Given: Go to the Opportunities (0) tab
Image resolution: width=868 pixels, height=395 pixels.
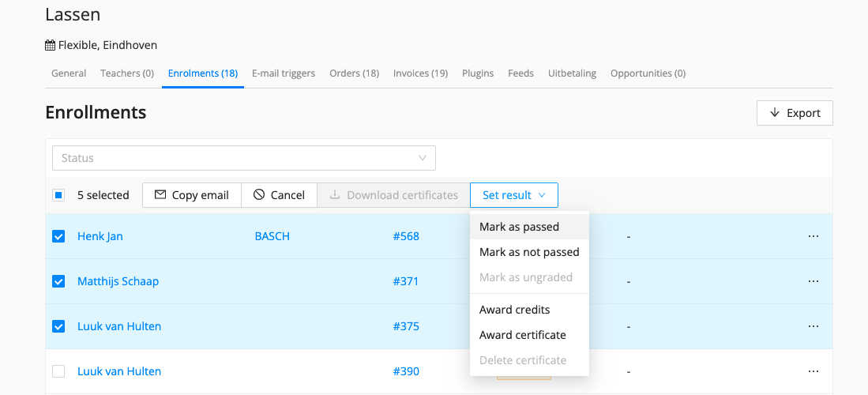Looking at the screenshot, I should 648,73.
